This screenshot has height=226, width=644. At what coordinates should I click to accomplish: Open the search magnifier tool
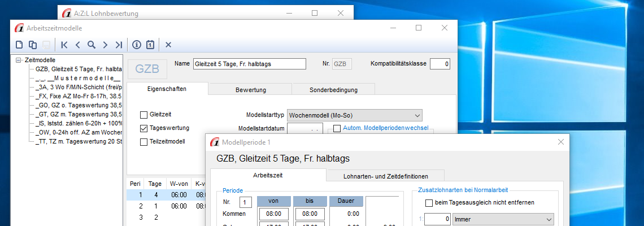click(x=92, y=45)
